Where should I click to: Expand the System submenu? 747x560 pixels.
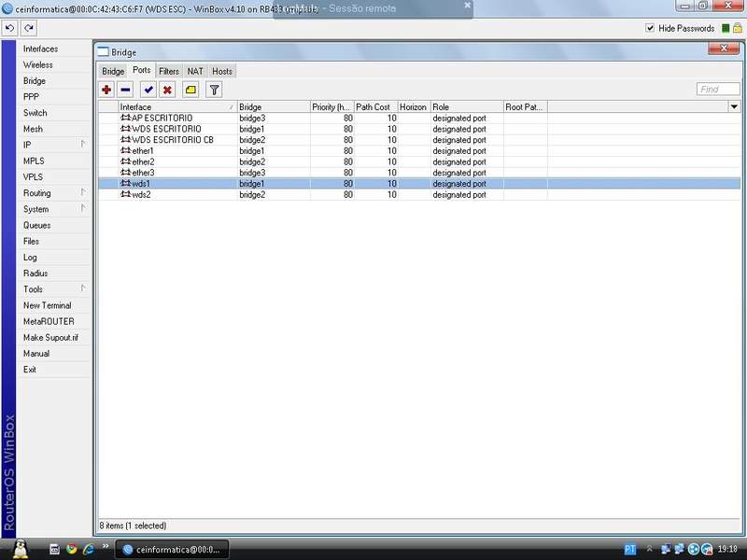[83, 208]
